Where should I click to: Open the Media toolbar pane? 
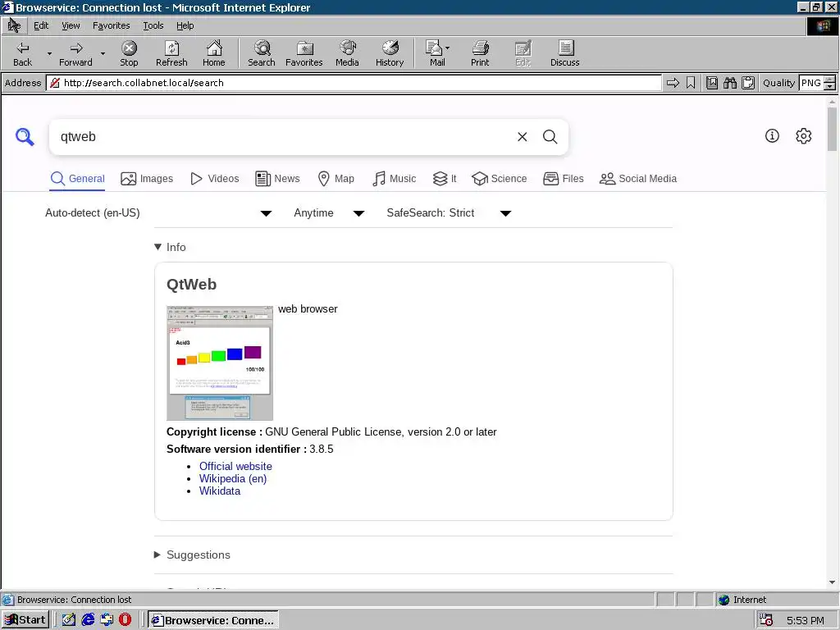click(x=347, y=53)
